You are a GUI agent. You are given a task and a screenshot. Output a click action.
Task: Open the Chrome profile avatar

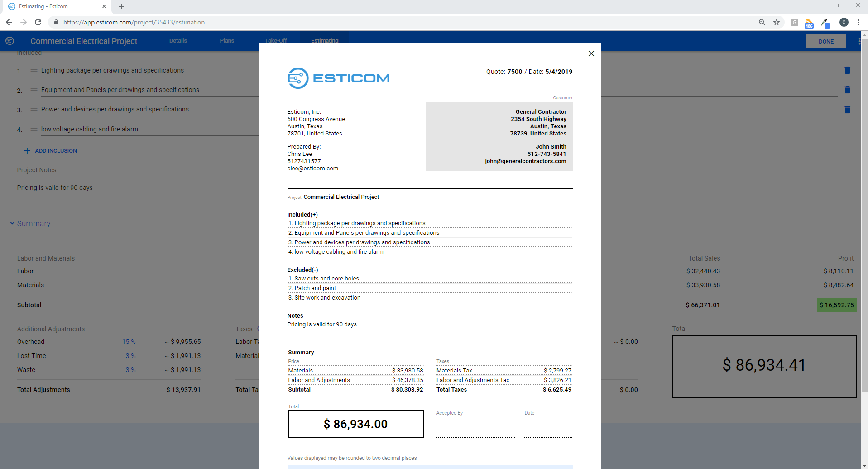844,22
